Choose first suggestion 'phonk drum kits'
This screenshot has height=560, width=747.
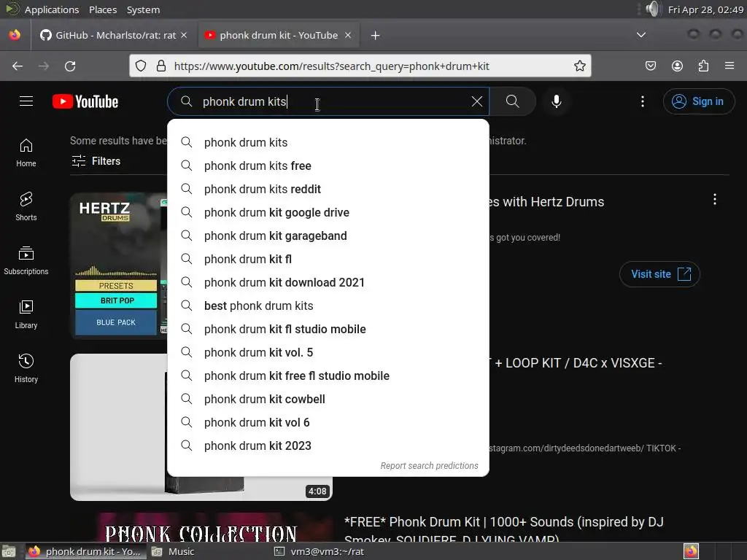point(328,142)
